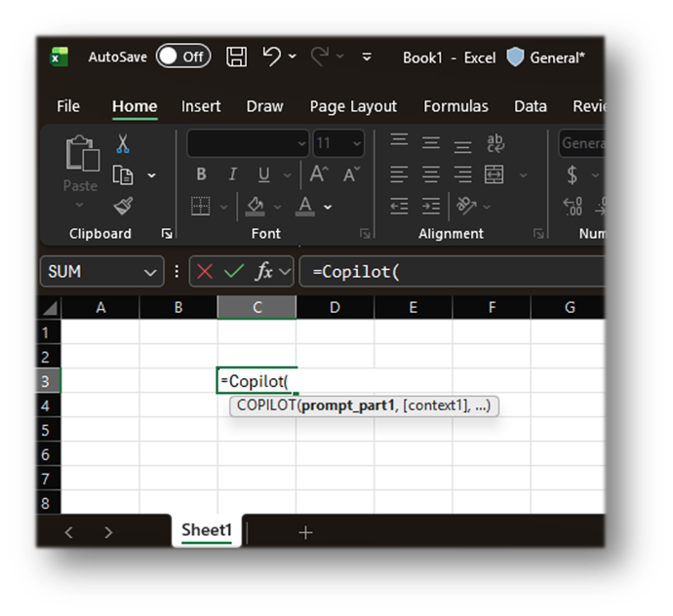Click the Save floppy disk icon
Viewport: 673px width, 616px height.
click(236, 57)
